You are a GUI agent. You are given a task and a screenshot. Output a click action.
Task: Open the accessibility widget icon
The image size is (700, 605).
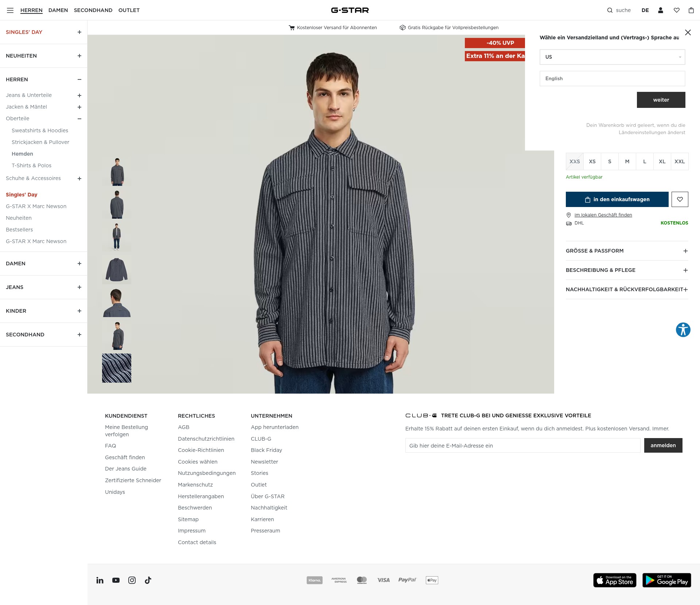(683, 330)
